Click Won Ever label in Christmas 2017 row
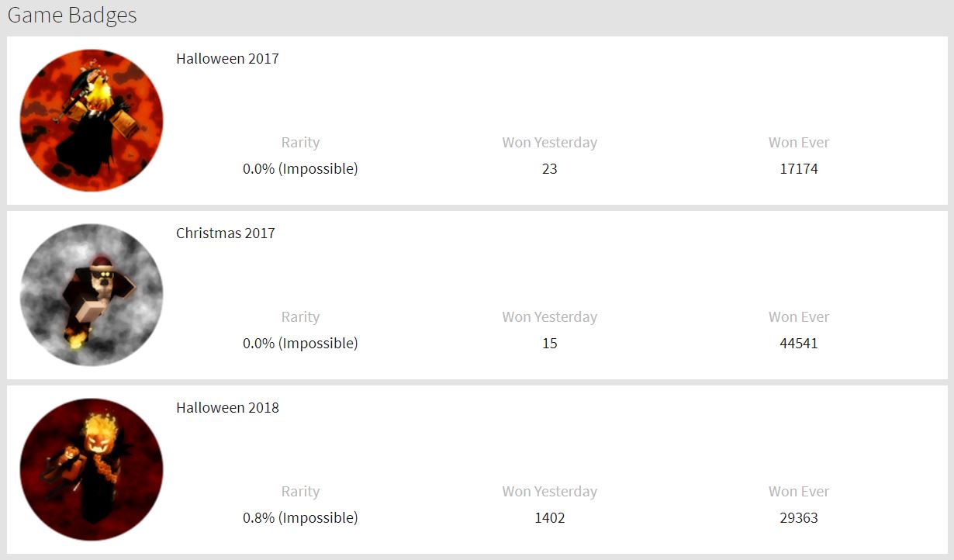 [799, 317]
